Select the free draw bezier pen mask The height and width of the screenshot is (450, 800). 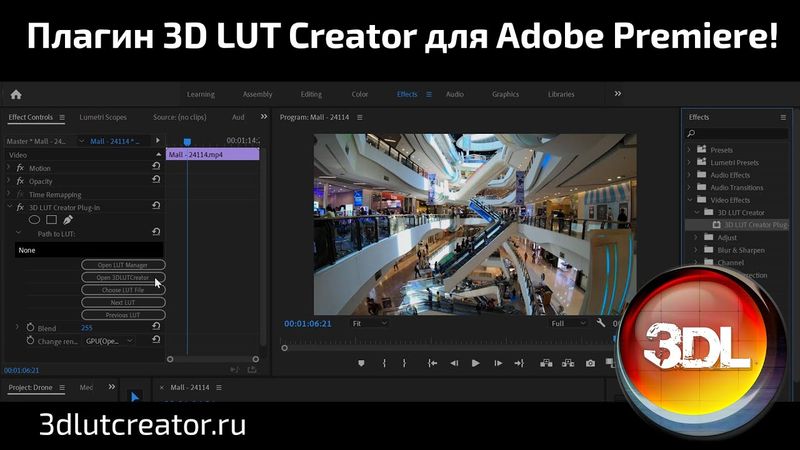[67, 219]
